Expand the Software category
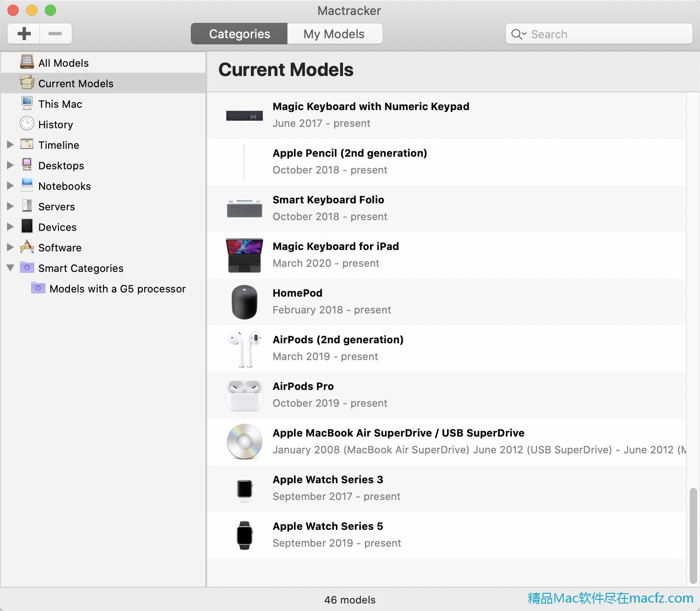Viewport: 700px width, 611px height. (x=10, y=247)
